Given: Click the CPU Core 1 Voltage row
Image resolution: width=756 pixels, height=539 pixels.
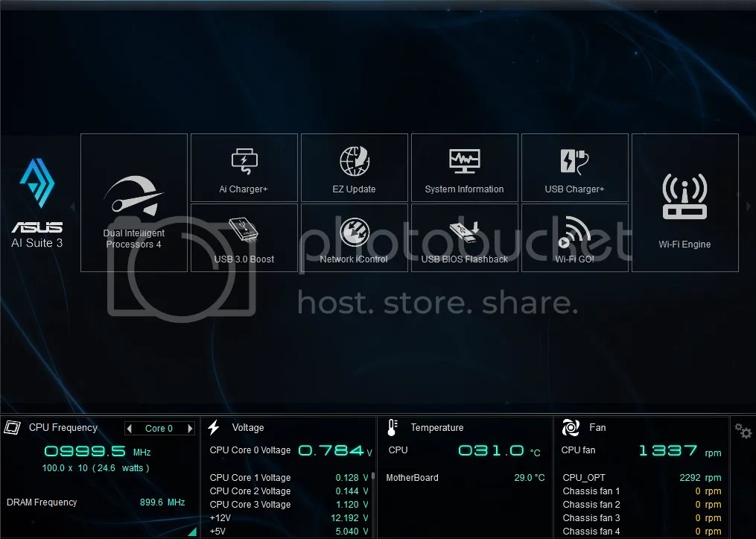Looking at the screenshot, I should (289, 478).
